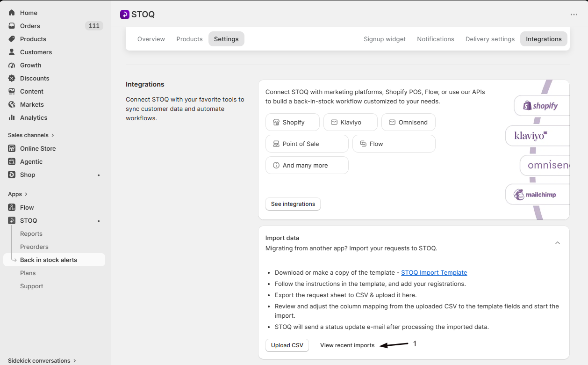Click the Shop channel icon

(12, 175)
